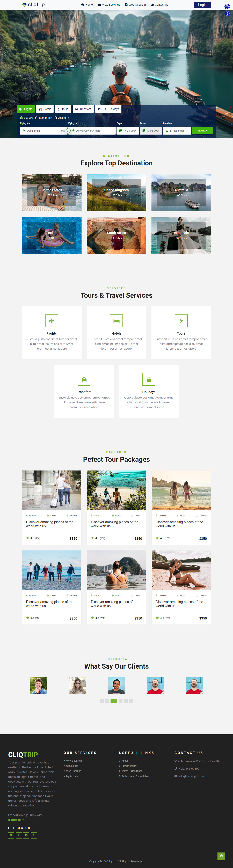Open the Depart date picker field
233x868 pixels.
click(127, 131)
